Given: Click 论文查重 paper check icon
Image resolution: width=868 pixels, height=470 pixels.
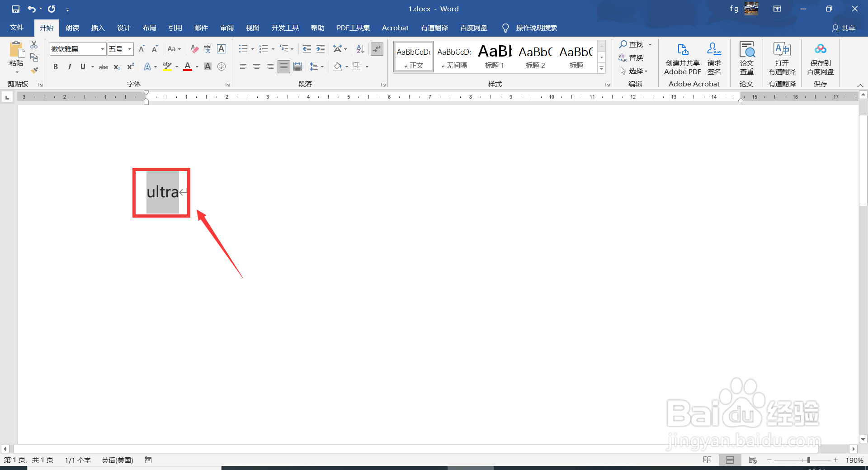Looking at the screenshot, I should (x=746, y=58).
